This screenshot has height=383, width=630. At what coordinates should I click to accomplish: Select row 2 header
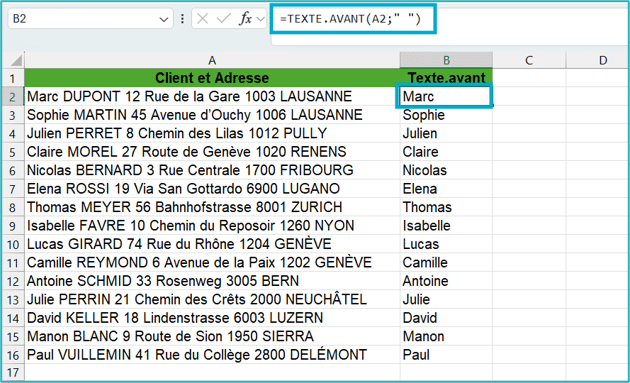(13, 96)
